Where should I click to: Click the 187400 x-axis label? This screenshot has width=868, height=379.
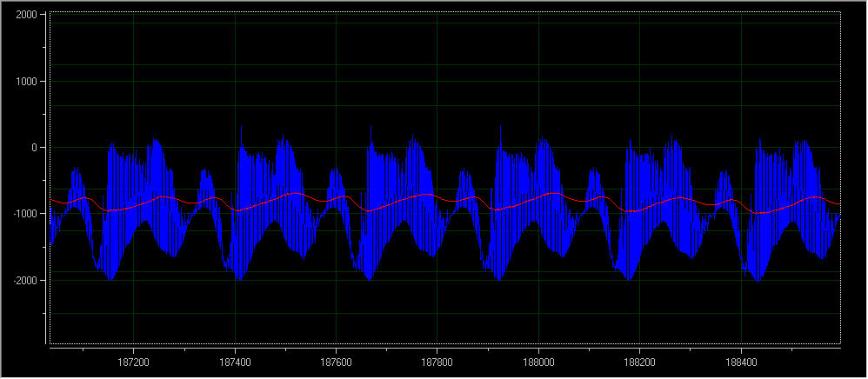point(235,362)
